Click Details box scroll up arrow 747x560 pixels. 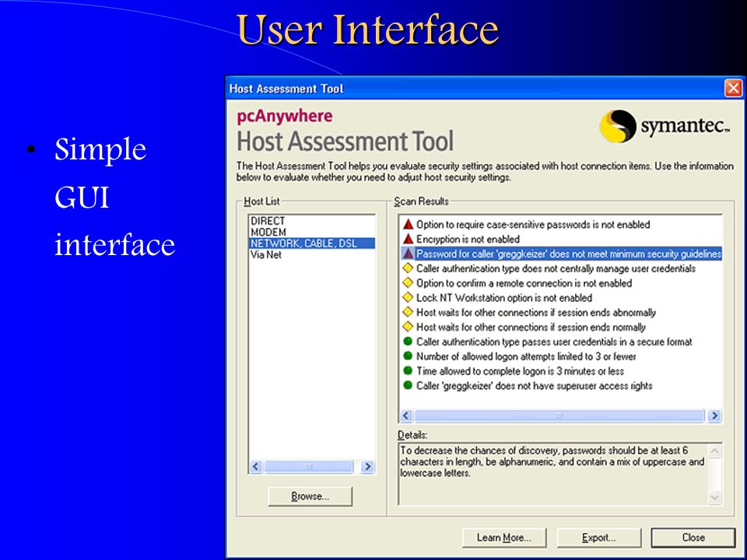point(714,450)
